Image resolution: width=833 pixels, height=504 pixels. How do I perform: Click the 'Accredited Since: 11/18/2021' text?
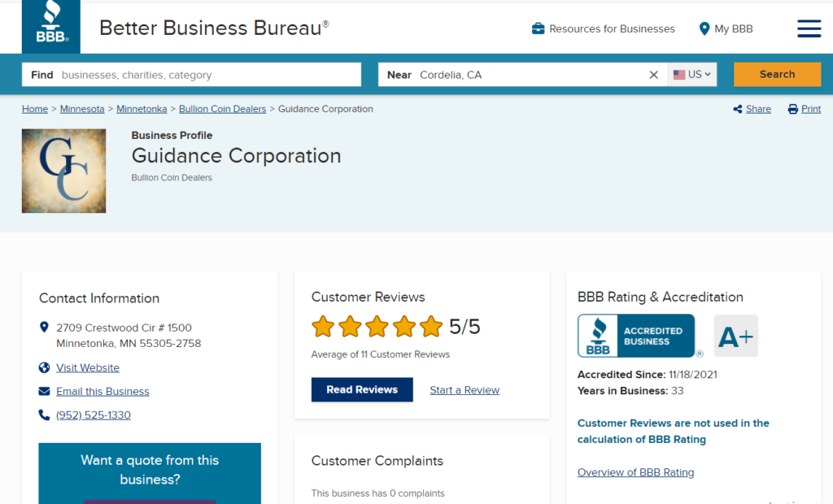point(647,375)
